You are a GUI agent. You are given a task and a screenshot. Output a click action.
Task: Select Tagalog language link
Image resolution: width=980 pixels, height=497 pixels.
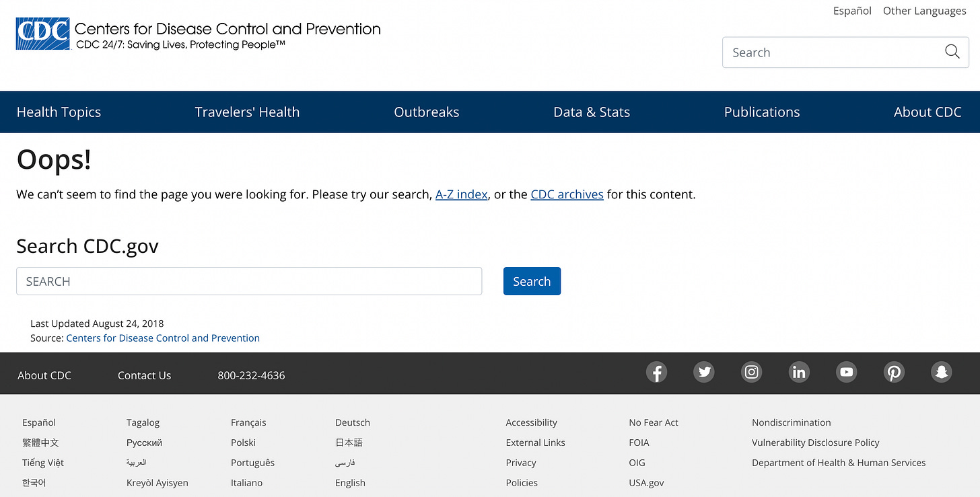pos(143,422)
